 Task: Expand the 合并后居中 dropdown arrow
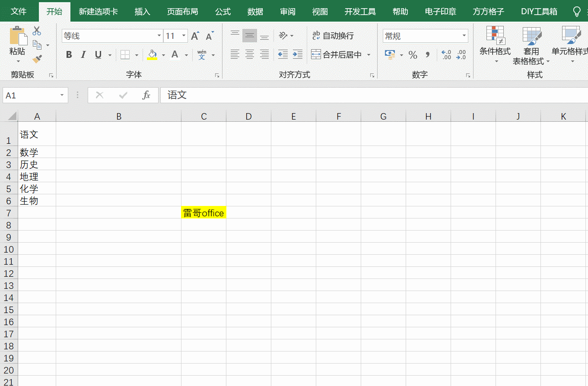[x=369, y=55]
